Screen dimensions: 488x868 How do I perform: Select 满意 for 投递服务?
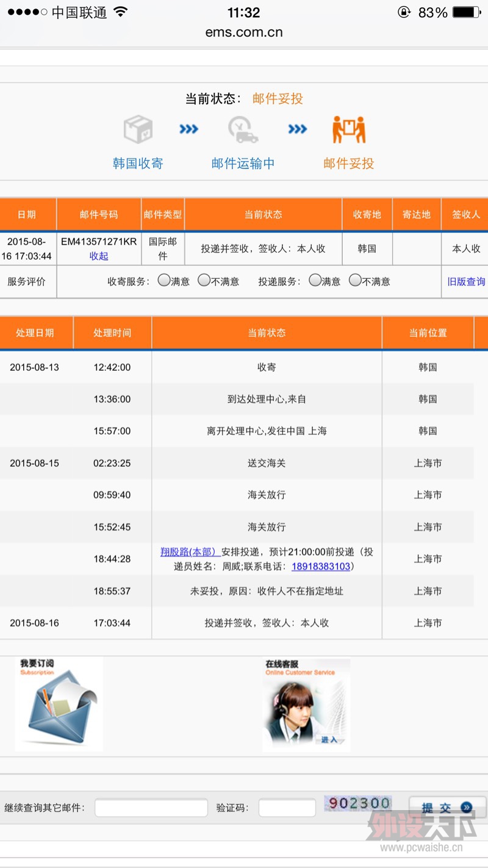click(x=315, y=281)
